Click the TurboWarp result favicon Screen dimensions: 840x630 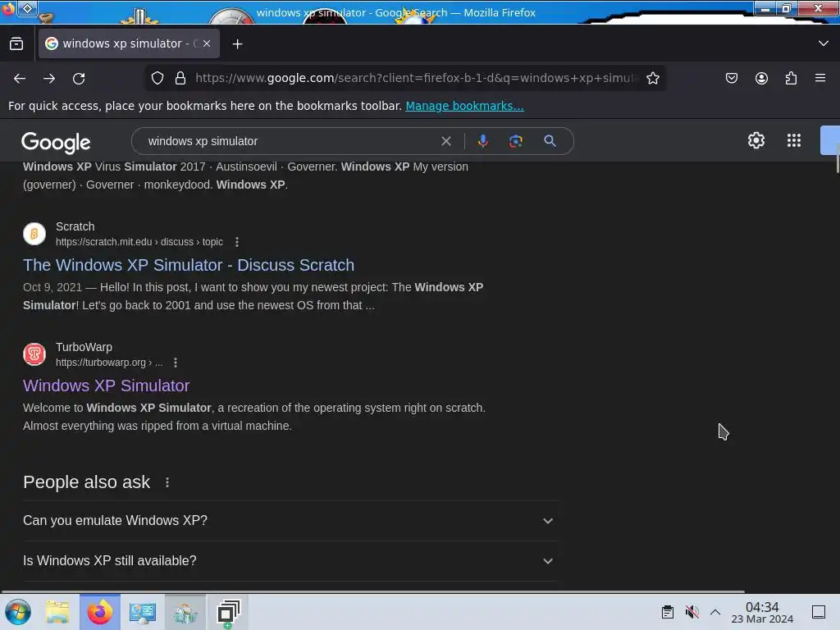[x=34, y=354]
